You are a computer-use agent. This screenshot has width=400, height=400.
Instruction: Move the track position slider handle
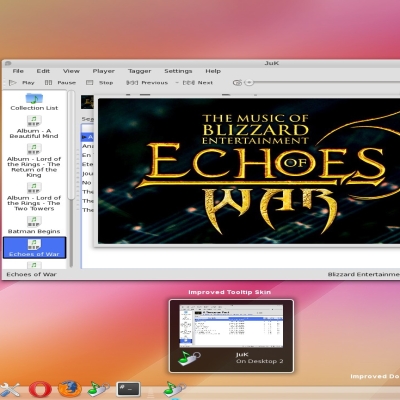pos(249,82)
